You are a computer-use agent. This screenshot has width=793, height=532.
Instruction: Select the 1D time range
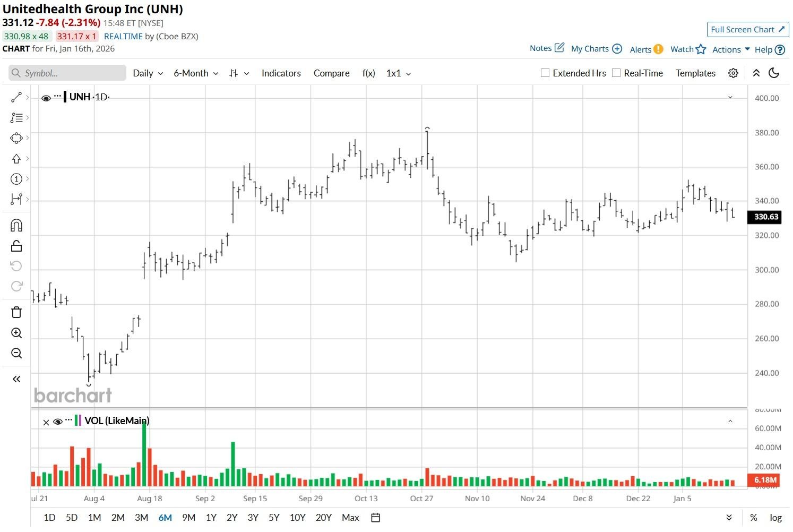pos(49,518)
